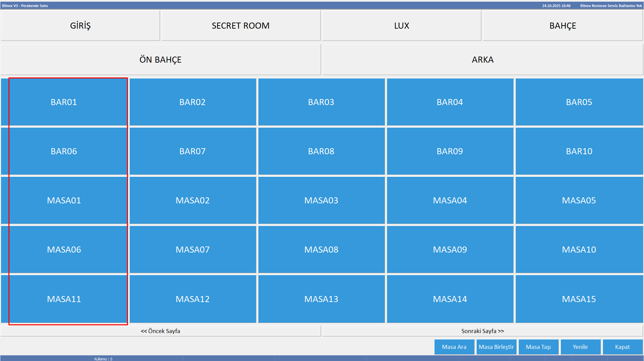Advance with Sonraki Sayfa button
The image size is (644, 361).
(x=482, y=331)
